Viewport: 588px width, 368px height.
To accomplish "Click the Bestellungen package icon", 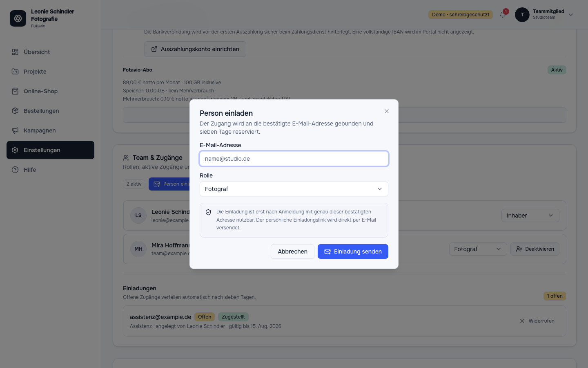I will [x=15, y=111].
